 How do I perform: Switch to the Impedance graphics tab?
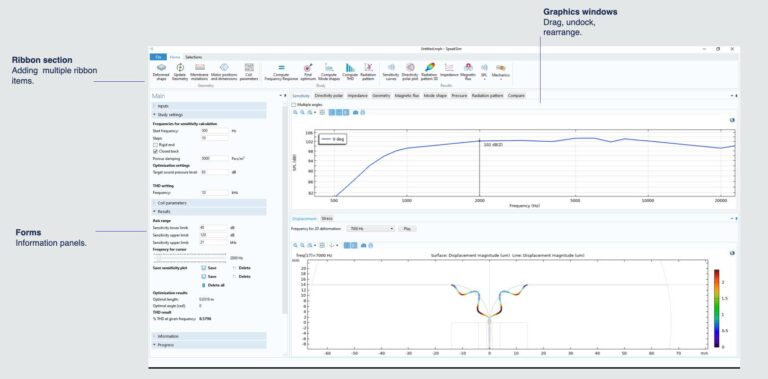(358, 96)
